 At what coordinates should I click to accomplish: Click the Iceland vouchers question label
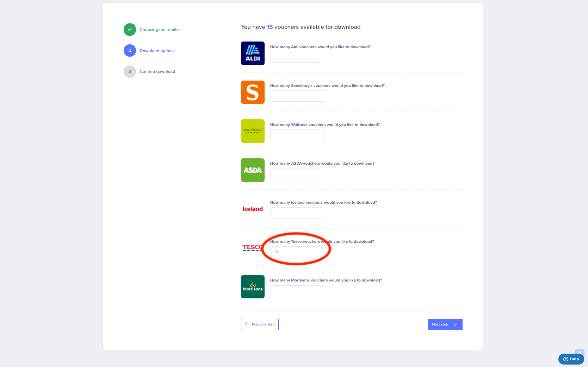pos(323,202)
